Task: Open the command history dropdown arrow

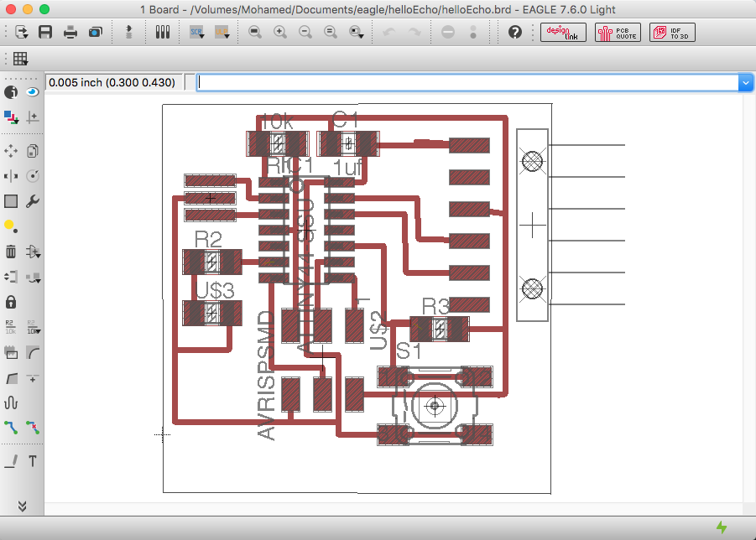Action: click(x=745, y=82)
